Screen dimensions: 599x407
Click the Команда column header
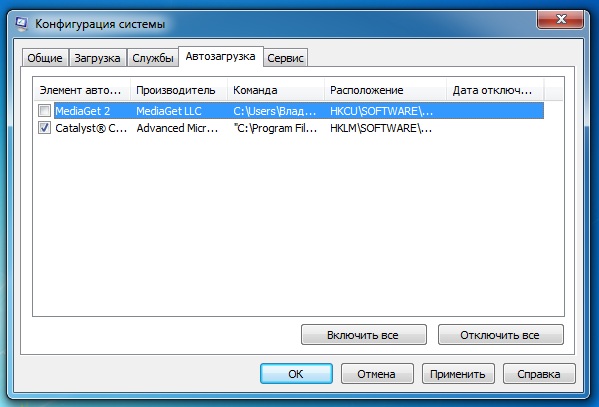[x=276, y=90]
